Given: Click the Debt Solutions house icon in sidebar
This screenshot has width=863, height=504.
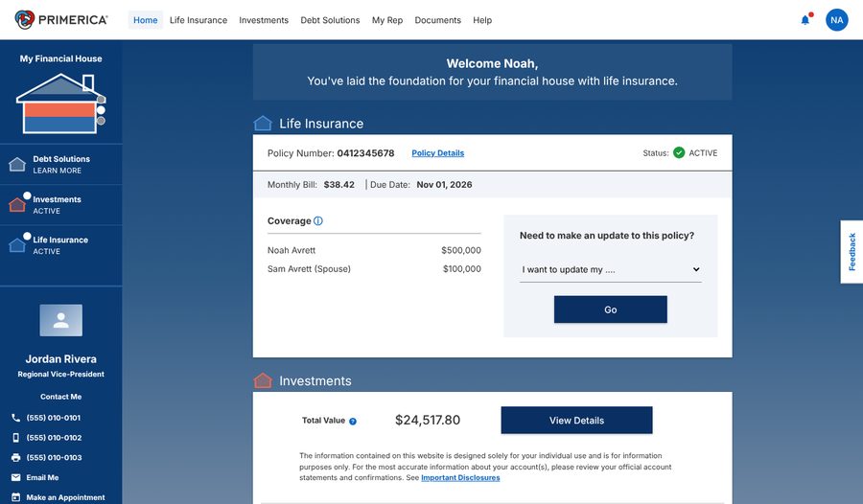Looking at the screenshot, I should 17,164.
